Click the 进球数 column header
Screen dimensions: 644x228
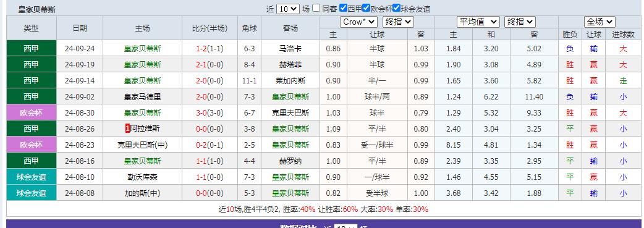(x=623, y=35)
